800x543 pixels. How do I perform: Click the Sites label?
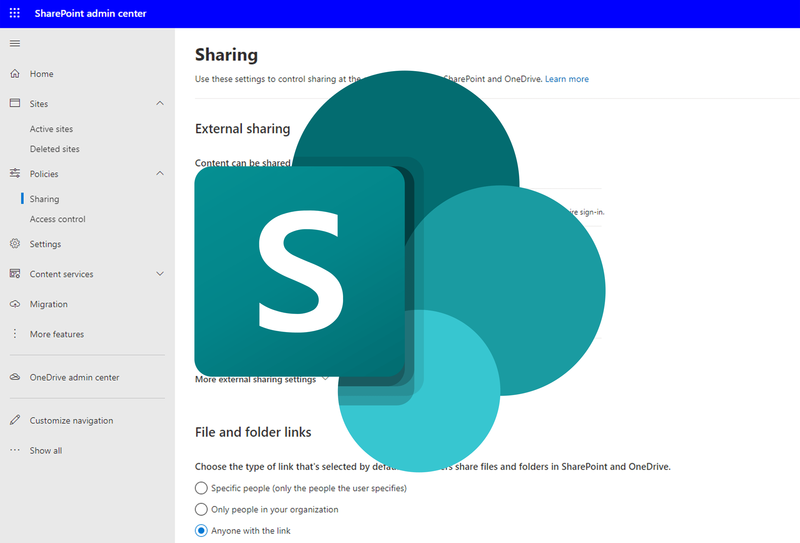[x=39, y=104]
